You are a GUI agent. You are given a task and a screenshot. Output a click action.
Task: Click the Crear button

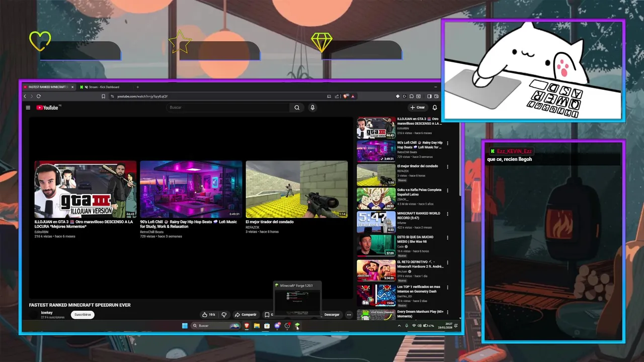418,108
